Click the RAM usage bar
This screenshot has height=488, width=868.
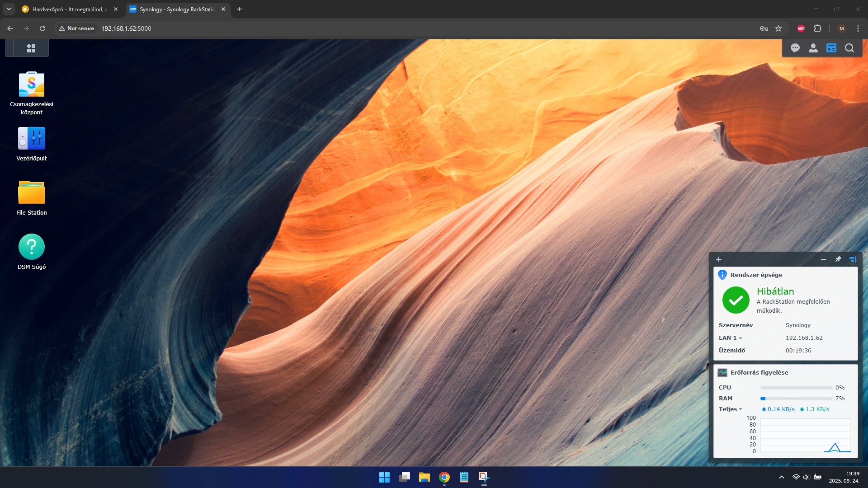(x=796, y=399)
